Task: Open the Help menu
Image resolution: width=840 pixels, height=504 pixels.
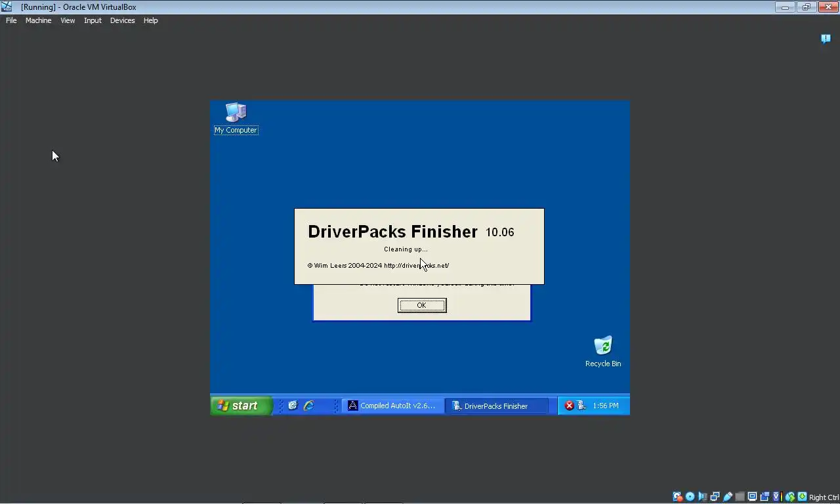Action: click(150, 20)
